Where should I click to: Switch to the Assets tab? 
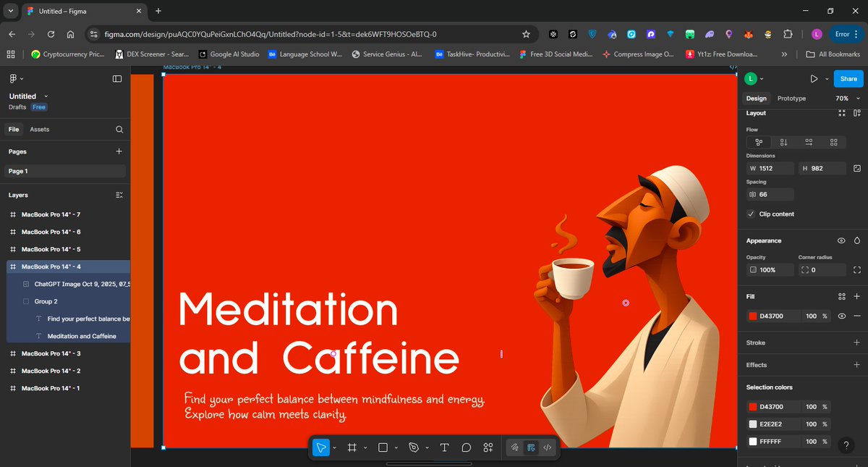click(39, 130)
